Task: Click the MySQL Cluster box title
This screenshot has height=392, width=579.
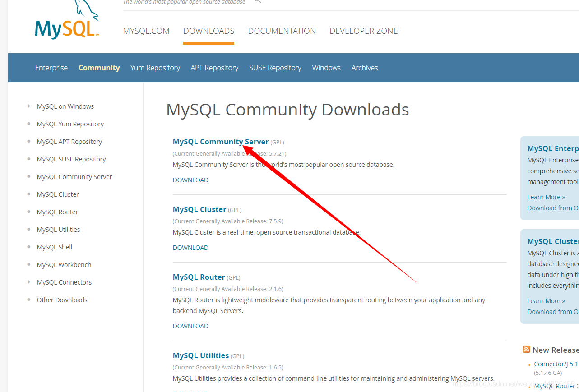Action: pos(553,241)
